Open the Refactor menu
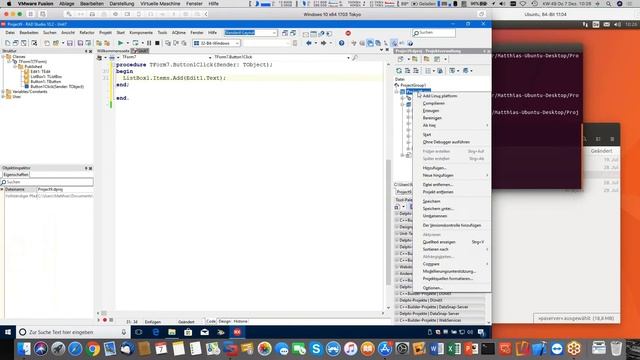Screen dimensions: 640x360 (x=87, y=33)
